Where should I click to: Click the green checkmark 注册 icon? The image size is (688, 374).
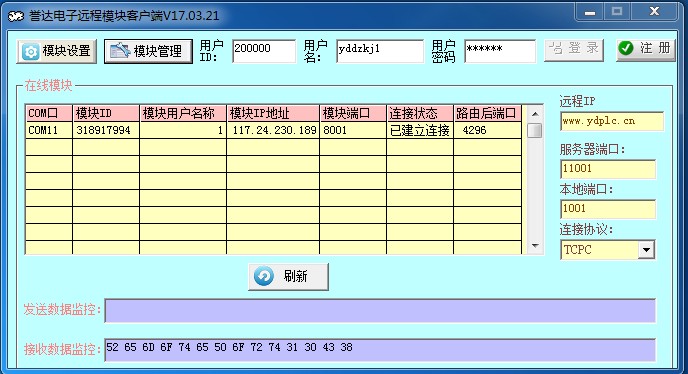click(626, 48)
